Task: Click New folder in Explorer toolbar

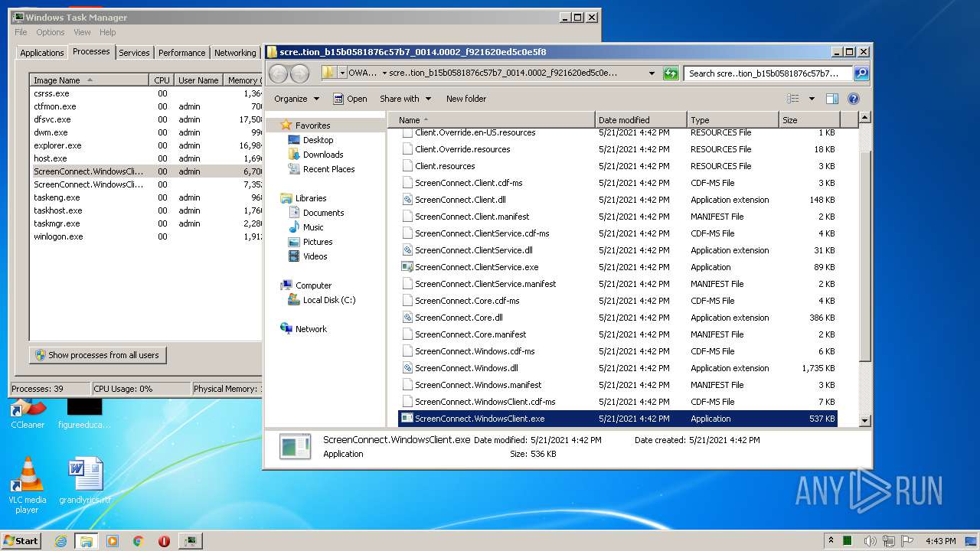Action: 466,99
